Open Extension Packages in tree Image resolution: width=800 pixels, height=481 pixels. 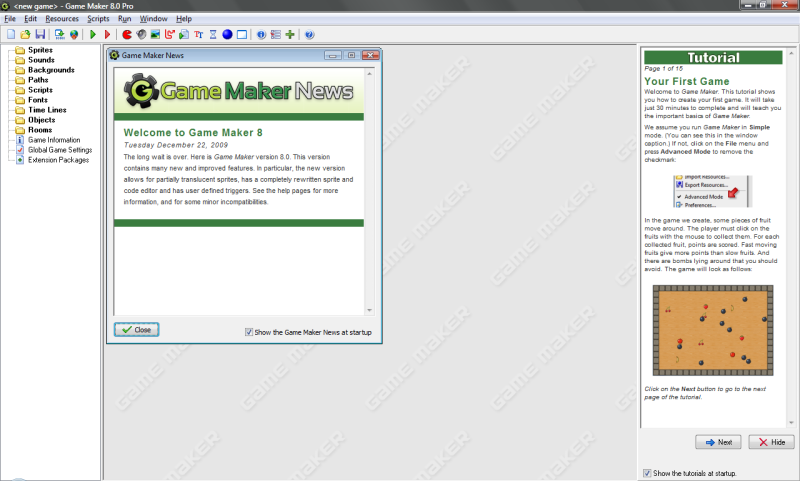click(x=58, y=160)
